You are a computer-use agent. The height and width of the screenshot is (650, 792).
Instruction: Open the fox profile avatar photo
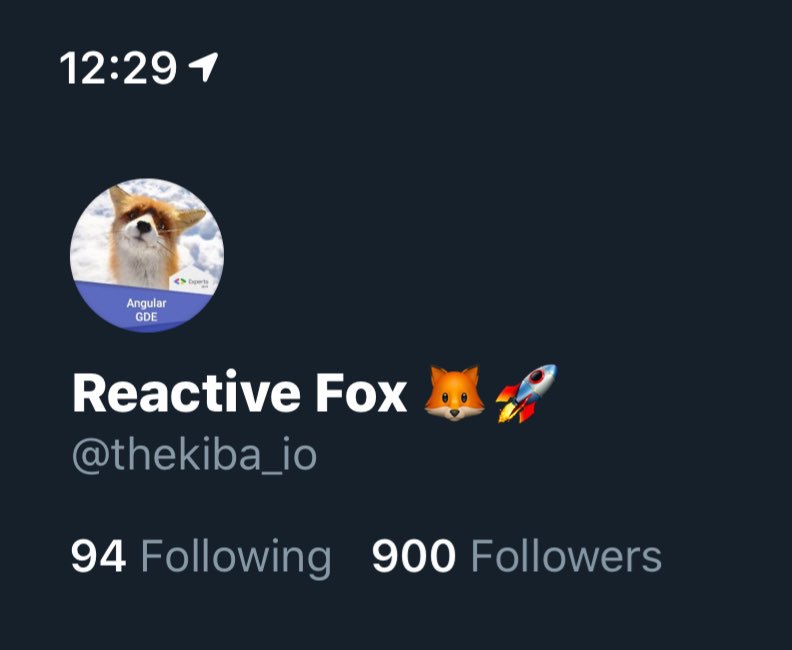[x=146, y=255]
